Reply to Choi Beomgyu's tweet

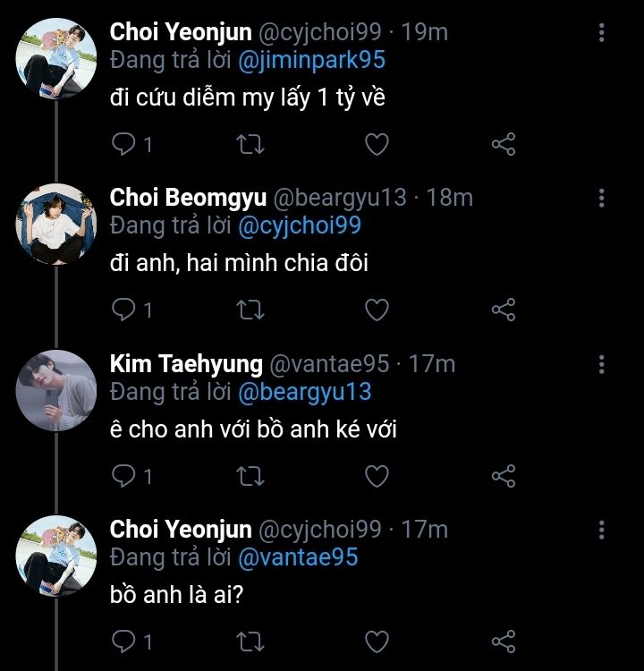tap(123, 310)
